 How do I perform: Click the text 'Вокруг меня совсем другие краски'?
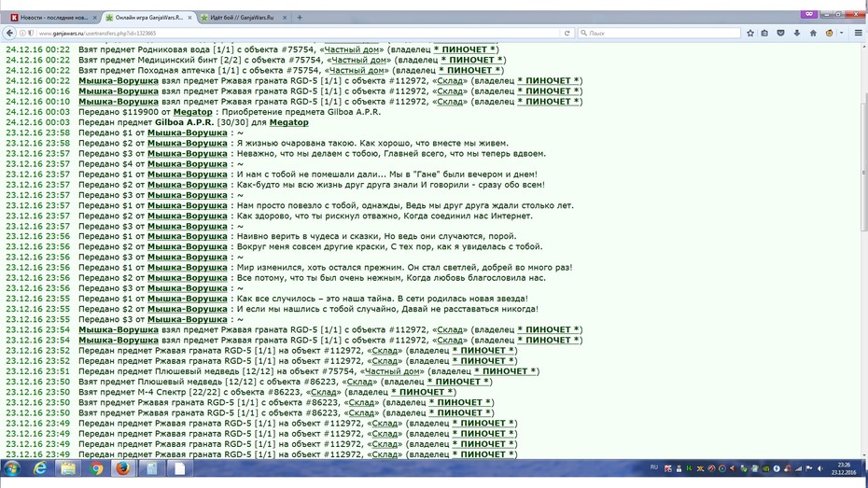pyautogui.click(x=312, y=246)
